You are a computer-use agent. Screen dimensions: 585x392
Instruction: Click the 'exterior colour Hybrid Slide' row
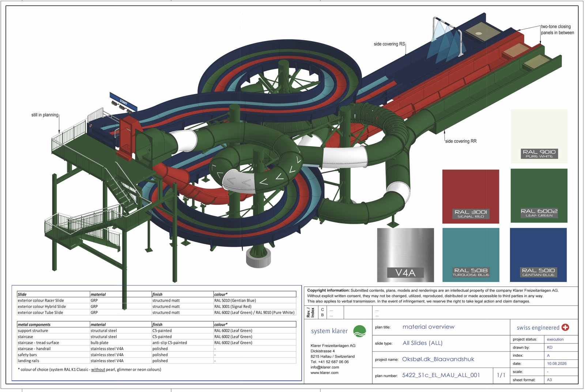pyautogui.click(x=156, y=306)
